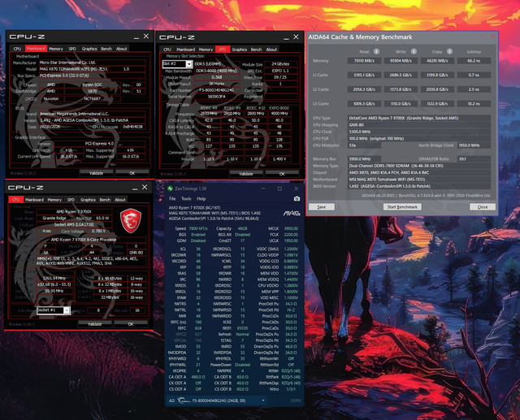This screenshot has height=420, width=520.
Task: Open the Bench tab in the CPU-Z Mainboard window
Action: click(106, 49)
